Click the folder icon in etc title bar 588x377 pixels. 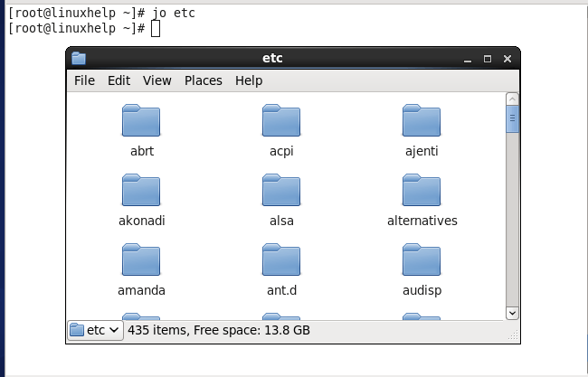pos(79,59)
